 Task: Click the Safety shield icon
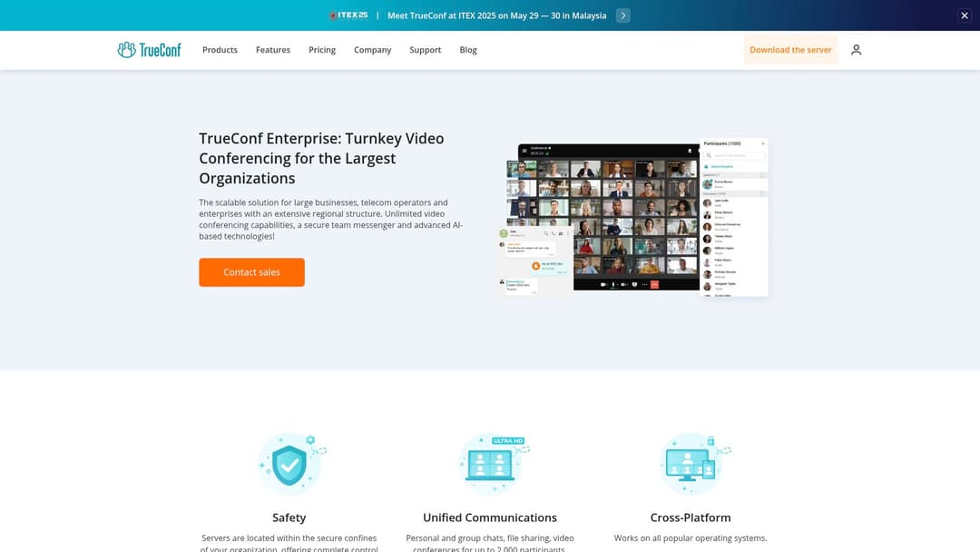pos(291,464)
